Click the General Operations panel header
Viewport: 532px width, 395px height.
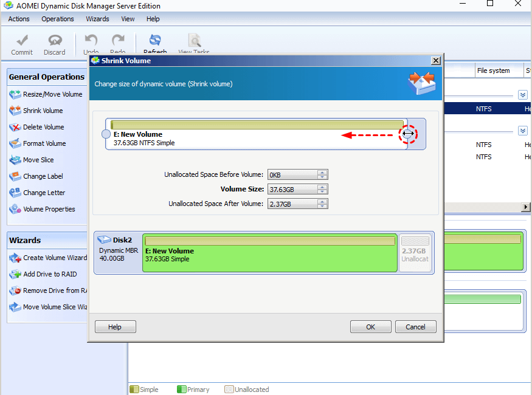(47, 77)
